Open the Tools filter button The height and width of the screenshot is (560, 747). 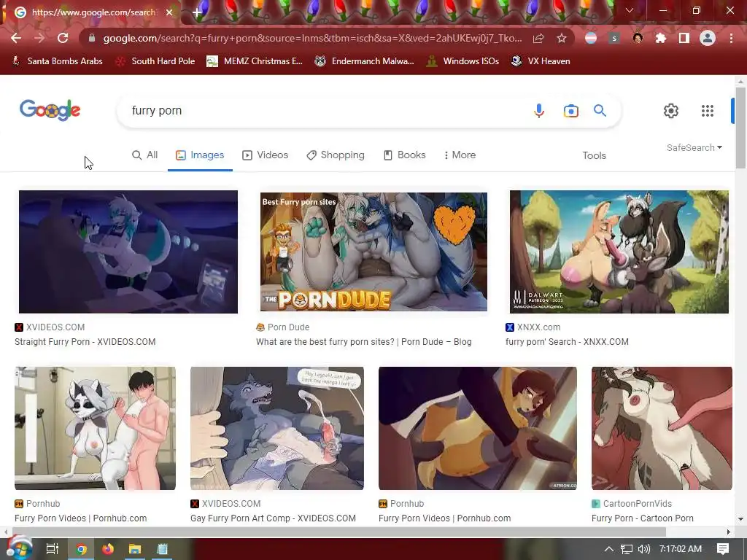click(594, 156)
